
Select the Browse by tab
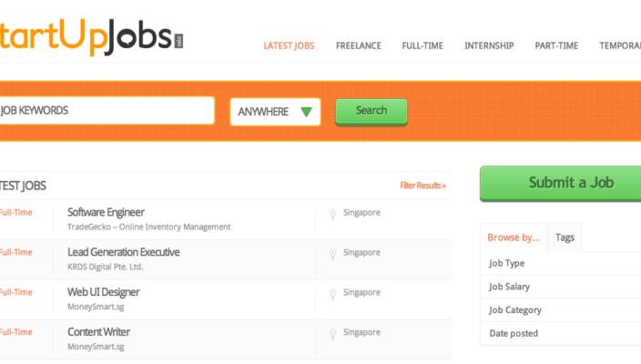tap(514, 238)
